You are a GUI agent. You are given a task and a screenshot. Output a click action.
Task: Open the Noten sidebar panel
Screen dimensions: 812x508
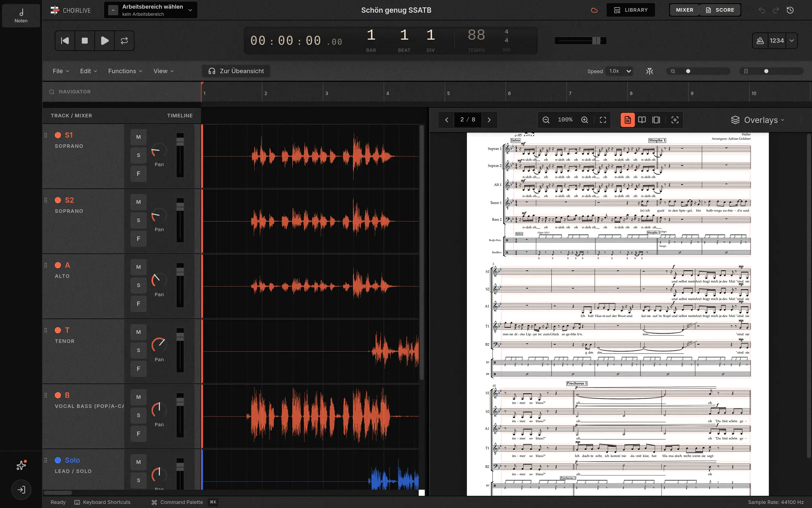tap(21, 16)
